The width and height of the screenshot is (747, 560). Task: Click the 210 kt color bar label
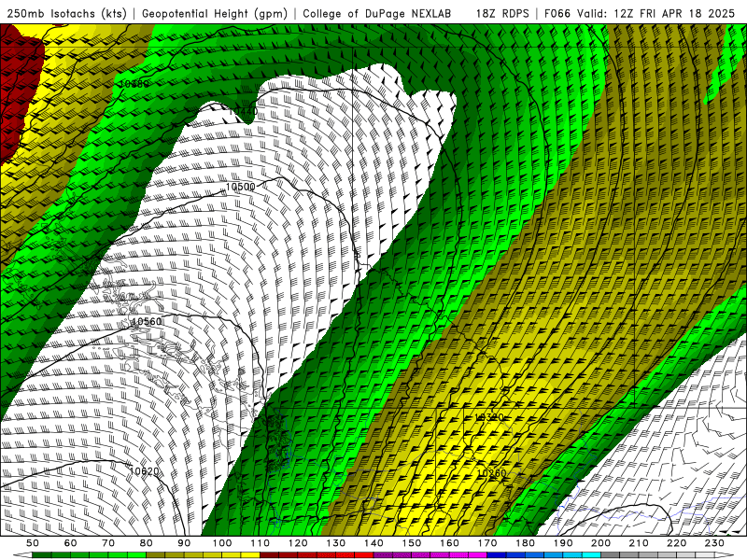[640, 543]
